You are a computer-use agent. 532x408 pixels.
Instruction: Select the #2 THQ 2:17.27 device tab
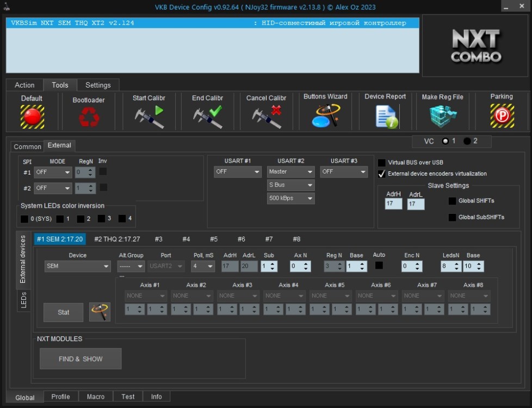point(117,239)
